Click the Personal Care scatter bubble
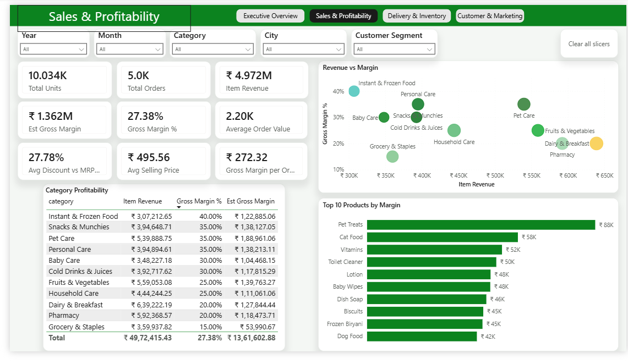The width and height of the screenshot is (628, 364). click(x=418, y=104)
